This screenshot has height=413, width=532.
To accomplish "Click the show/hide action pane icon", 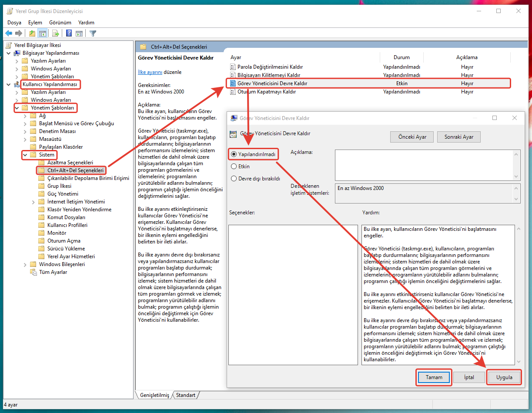I will coord(79,33).
